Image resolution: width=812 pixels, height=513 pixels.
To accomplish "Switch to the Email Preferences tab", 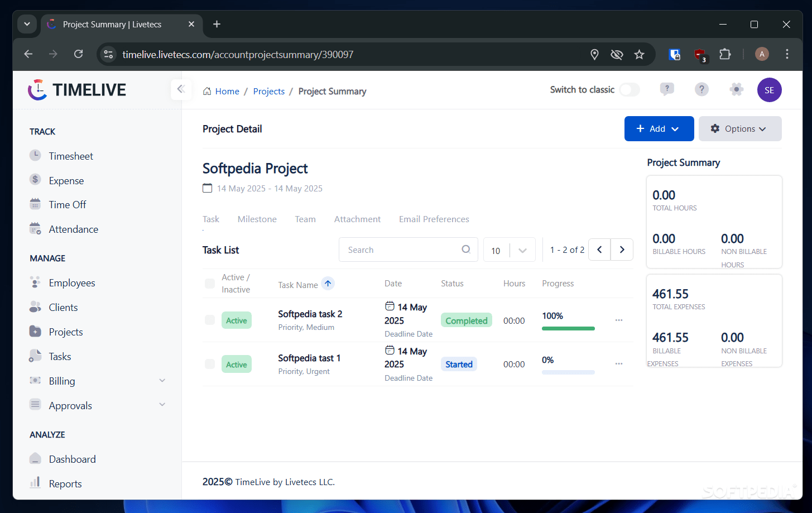I will (x=434, y=219).
